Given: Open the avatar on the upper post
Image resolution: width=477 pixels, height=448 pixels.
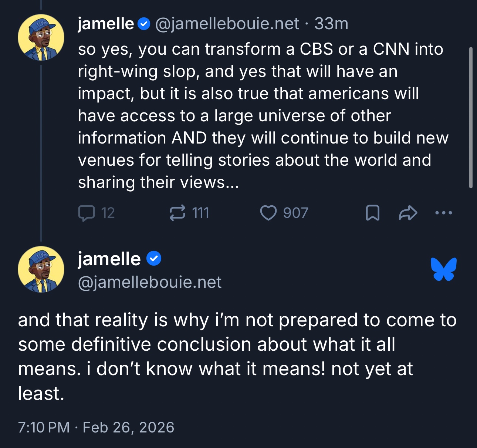Looking at the screenshot, I should (41, 37).
